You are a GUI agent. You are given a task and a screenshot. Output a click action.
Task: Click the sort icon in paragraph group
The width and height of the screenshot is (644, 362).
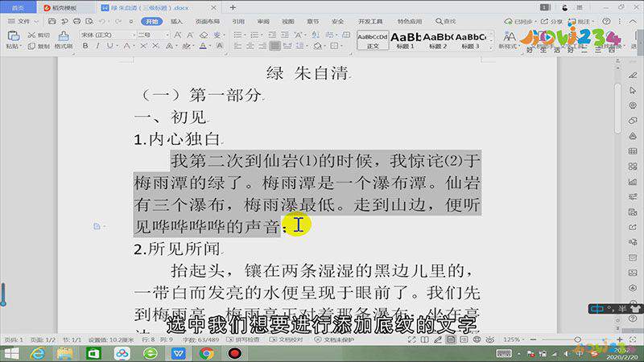pyautogui.click(x=316, y=35)
